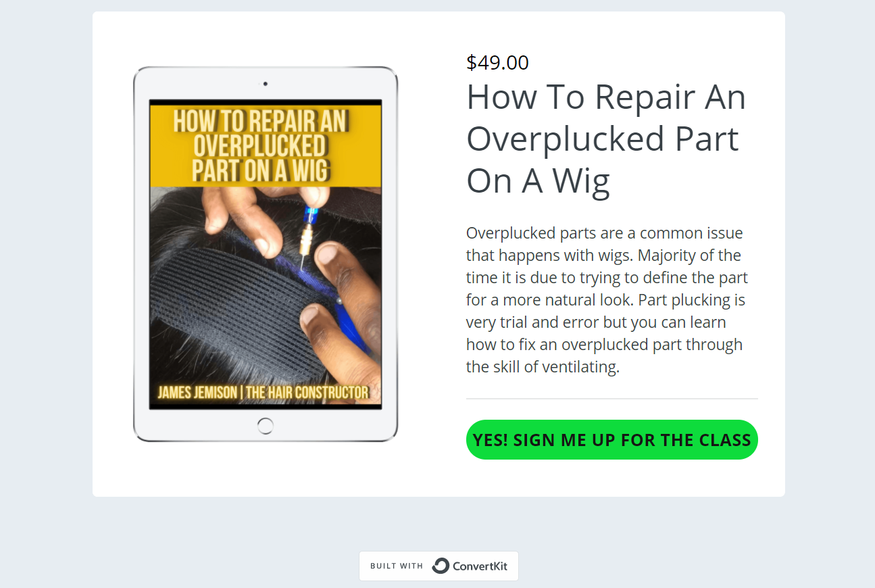875x588 pixels.
Task: Click the black elastic band in cover photo
Action: point(236,297)
